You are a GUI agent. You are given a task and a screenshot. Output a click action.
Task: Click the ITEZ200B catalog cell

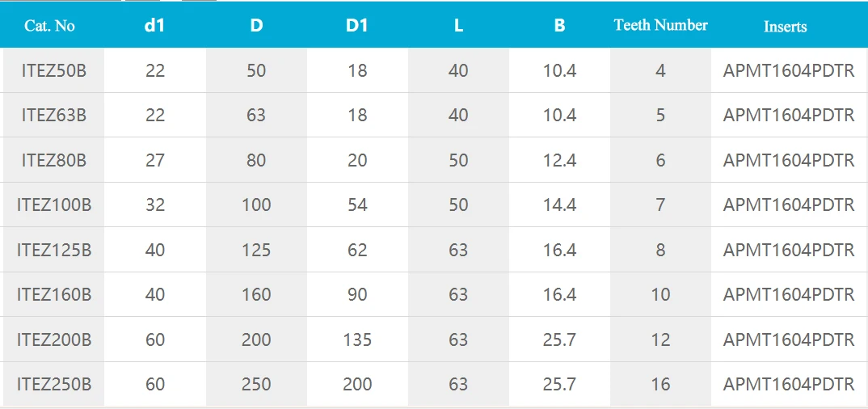point(53,339)
